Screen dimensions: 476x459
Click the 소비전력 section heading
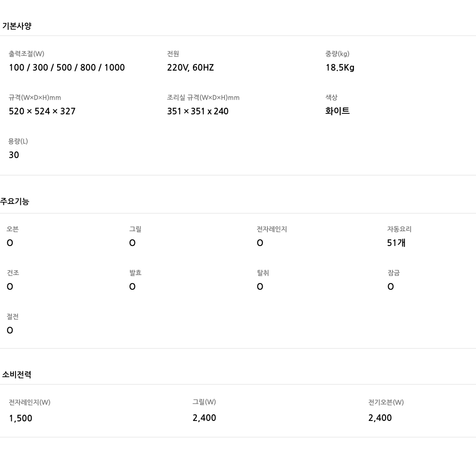pos(16,375)
